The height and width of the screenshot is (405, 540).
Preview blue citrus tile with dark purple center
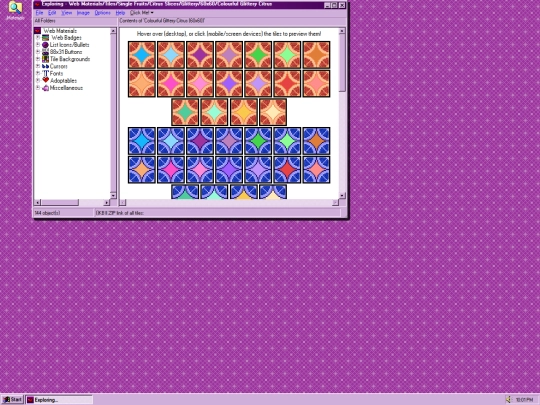click(200, 141)
